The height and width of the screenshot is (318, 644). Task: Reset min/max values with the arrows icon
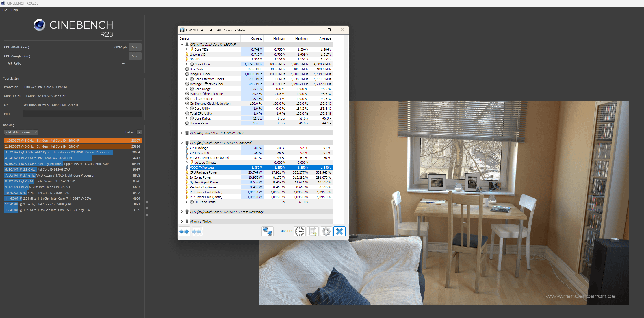pyautogui.click(x=184, y=231)
